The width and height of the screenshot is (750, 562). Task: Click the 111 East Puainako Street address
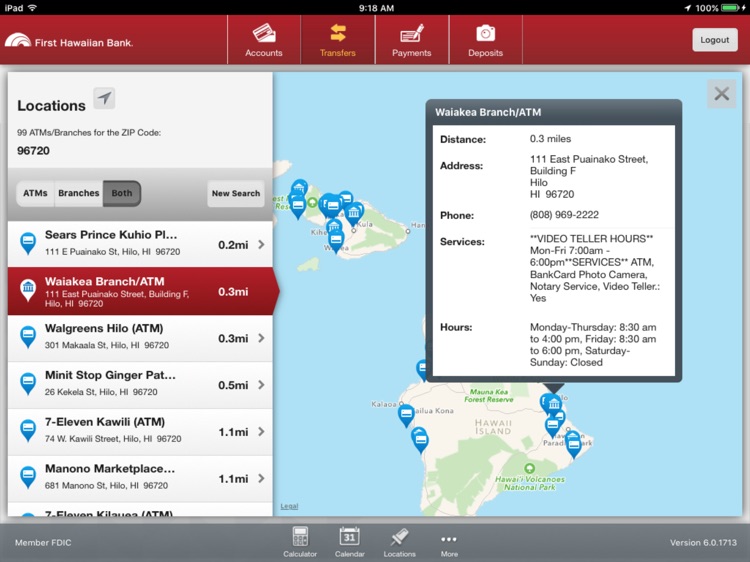[x=589, y=176]
